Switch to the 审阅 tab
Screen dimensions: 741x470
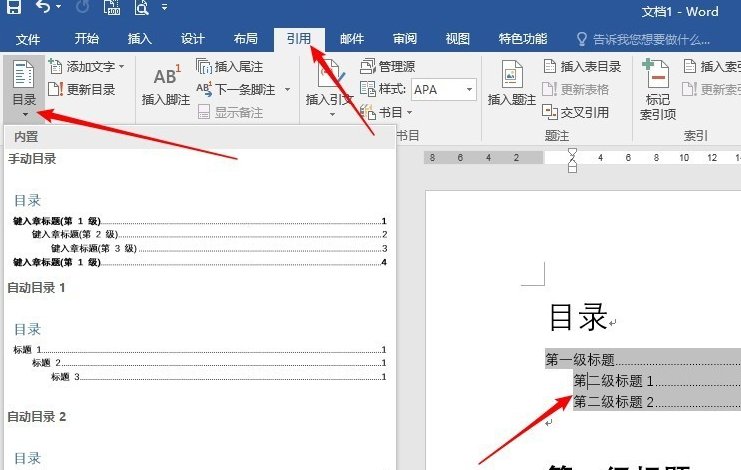405,39
